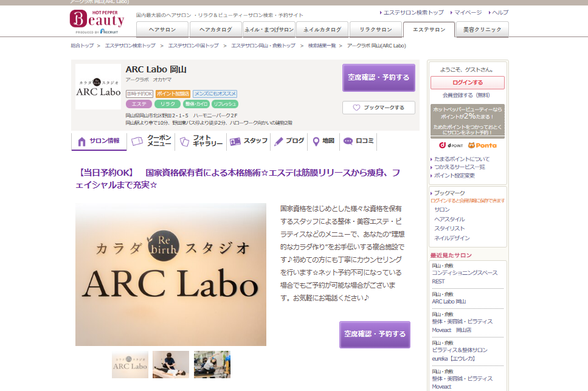Click the photo gallery icon
Viewport: 588px width, 391px height.
(184, 141)
